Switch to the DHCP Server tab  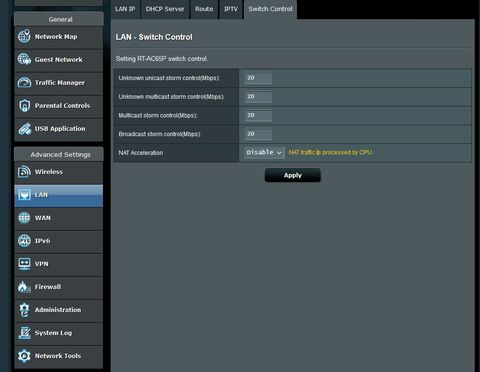click(x=165, y=9)
